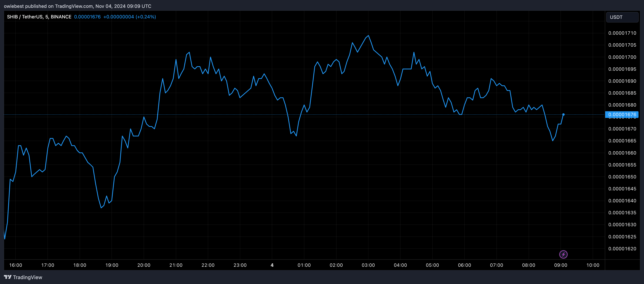Click the 0.00001665 price axis label
The height and width of the screenshot is (284, 644).
pos(622,141)
